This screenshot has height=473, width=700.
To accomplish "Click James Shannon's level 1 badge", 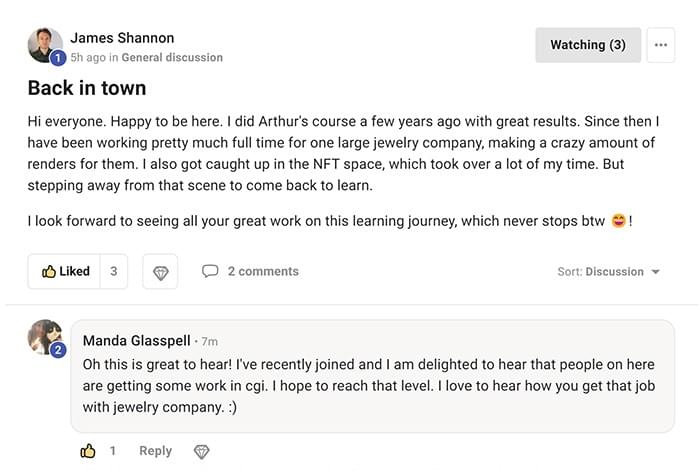I will pos(58,58).
